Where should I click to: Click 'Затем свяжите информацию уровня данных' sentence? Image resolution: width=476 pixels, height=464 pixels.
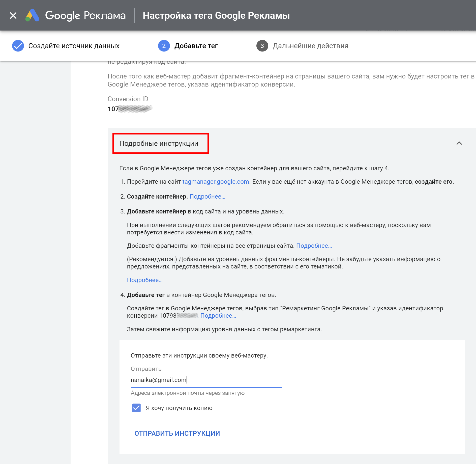224,329
